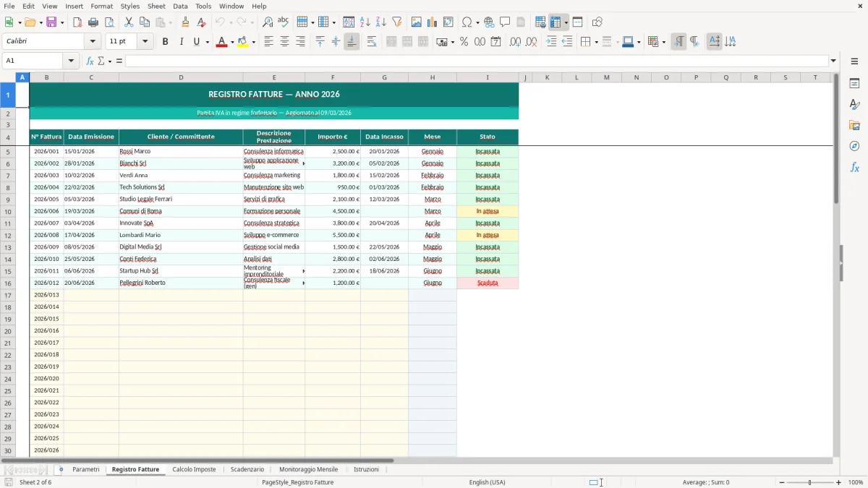Click the Add Decimal Place icon
The height and width of the screenshot is (488, 868).
coord(515,42)
